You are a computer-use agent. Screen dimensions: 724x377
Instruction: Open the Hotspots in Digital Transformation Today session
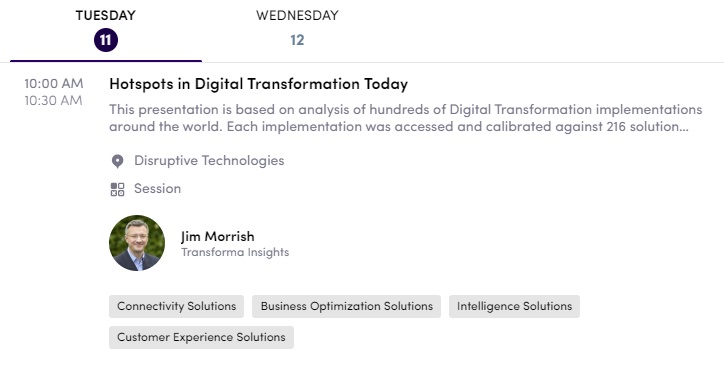pos(259,84)
